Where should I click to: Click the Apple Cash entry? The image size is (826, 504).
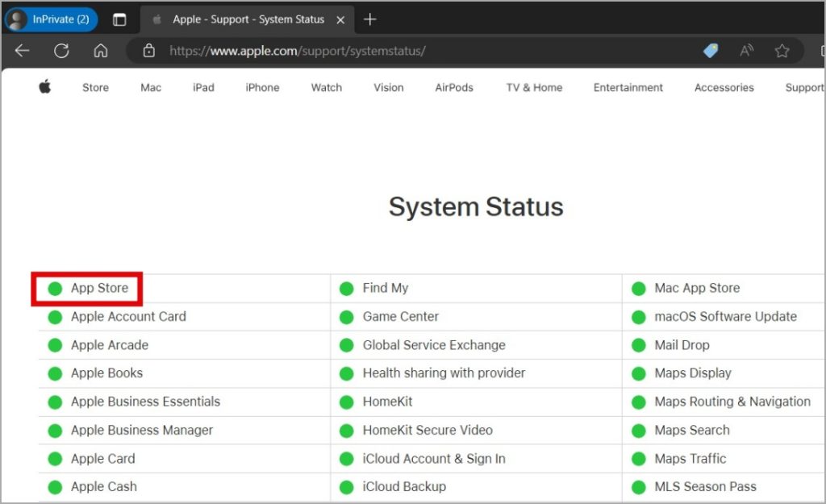tap(104, 486)
